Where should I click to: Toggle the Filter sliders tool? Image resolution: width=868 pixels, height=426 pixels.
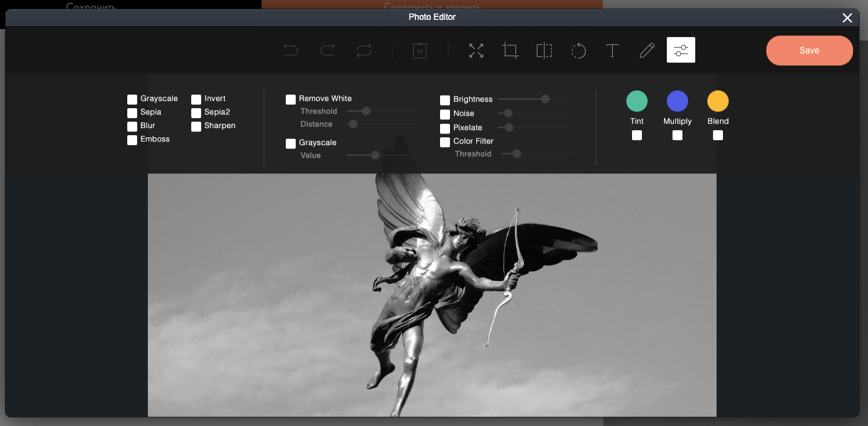coord(681,50)
